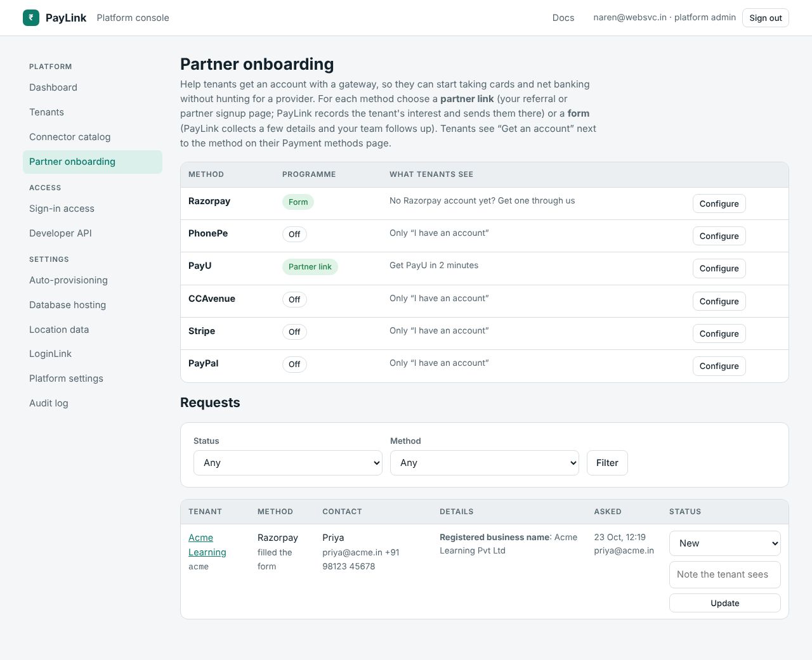This screenshot has width=812, height=660.
Task: Click Update for the Acme request
Action: pos(725,603)
